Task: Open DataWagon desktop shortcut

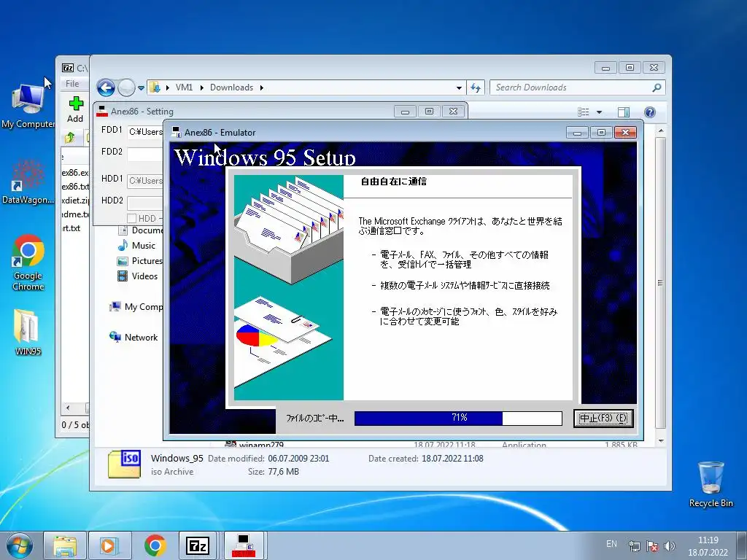Action: [x=28, y=182]
